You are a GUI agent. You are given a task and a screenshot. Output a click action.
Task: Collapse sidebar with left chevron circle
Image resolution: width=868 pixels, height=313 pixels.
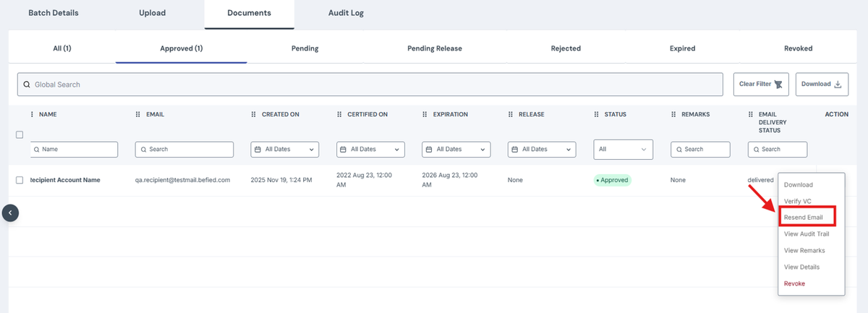(x=10, y=213)
